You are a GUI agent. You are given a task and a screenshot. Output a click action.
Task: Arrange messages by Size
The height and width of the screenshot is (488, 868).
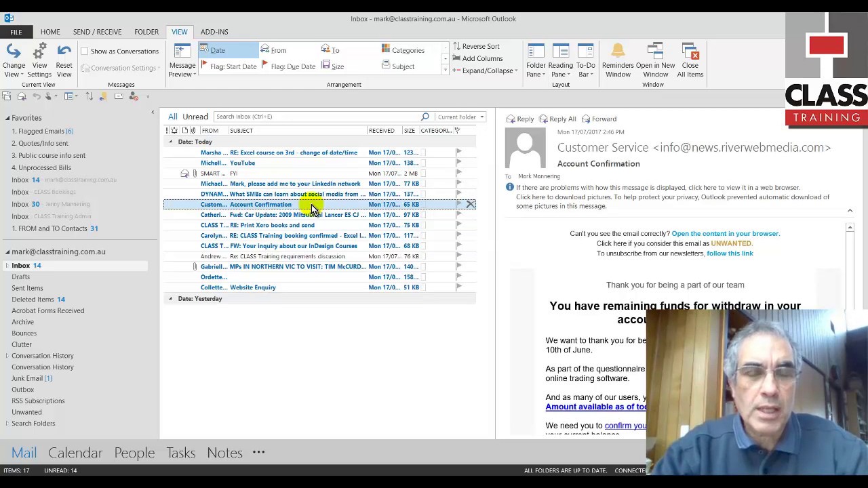[x=333, y=66]
